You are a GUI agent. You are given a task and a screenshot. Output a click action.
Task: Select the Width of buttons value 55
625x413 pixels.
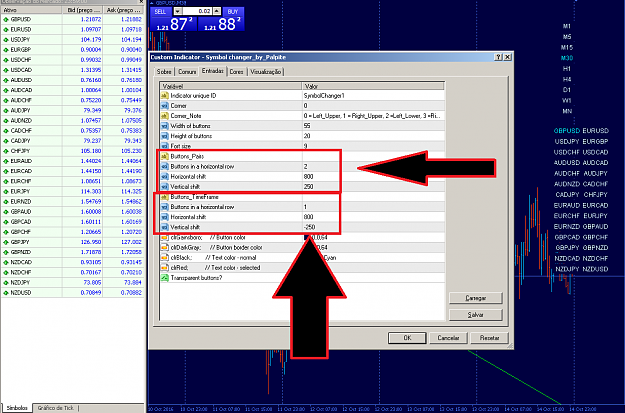373,126
